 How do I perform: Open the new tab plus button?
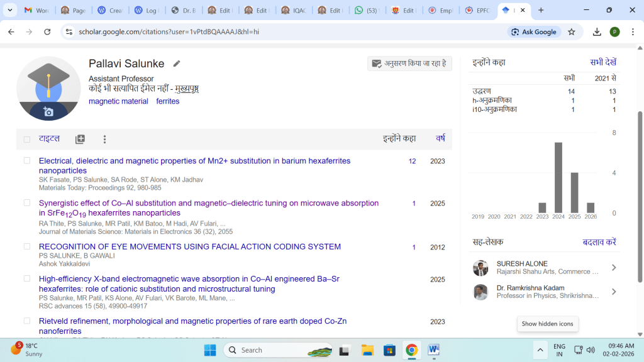click(x=541, y=10)
